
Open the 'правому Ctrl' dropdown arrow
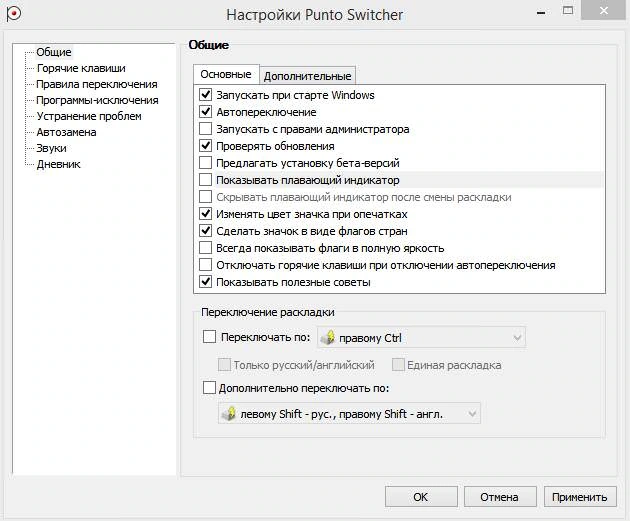(517, 337)
